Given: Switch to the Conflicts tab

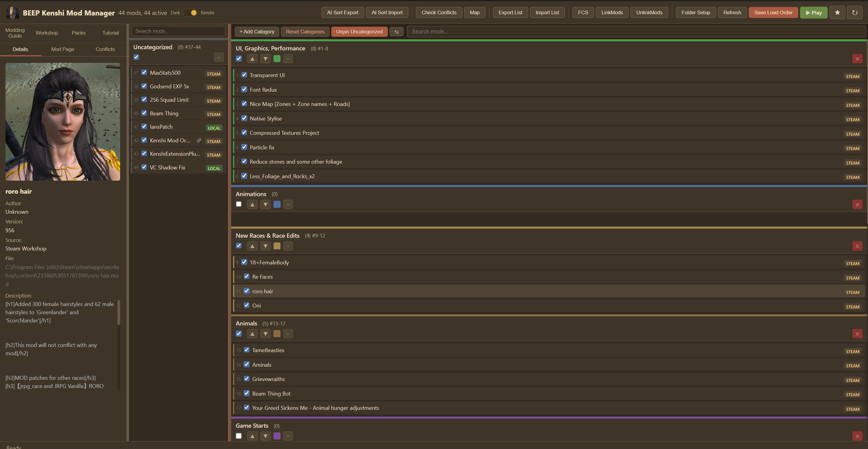Looking at the screenshot, I should point(105,49).
